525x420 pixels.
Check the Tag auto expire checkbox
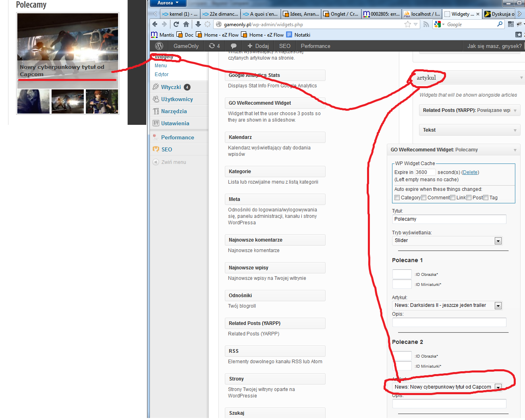click(x=486, y=198)
